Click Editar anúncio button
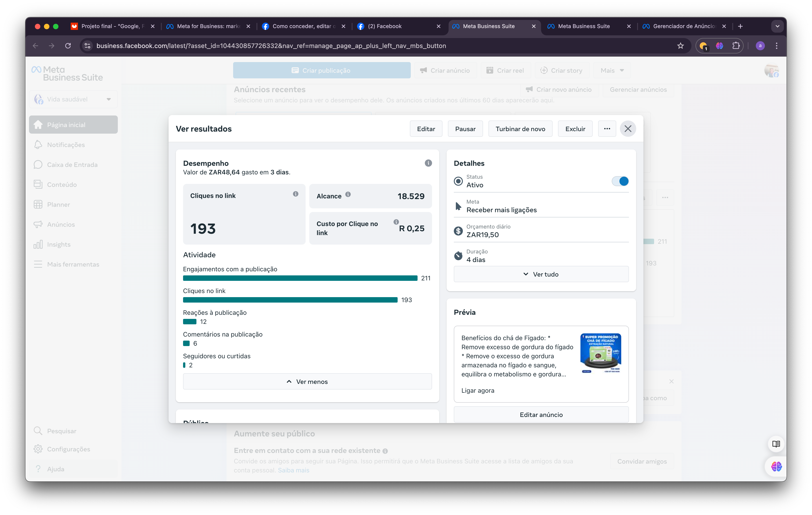812x515 pixels. (x=541, y=415)
